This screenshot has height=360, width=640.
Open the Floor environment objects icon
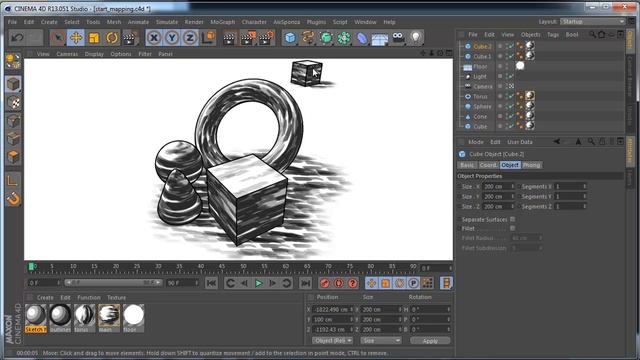[380, 39]
